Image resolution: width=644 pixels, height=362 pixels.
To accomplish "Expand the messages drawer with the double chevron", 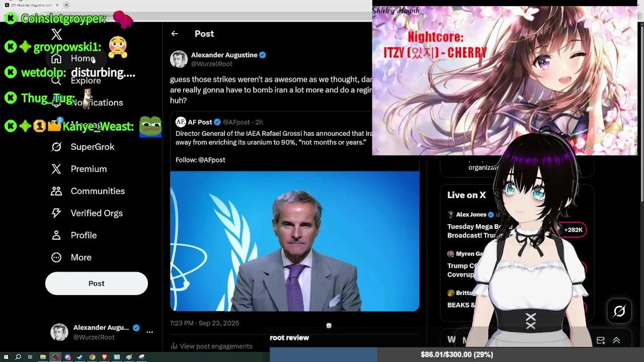I will pyautogui.click(x=616, y=340).
